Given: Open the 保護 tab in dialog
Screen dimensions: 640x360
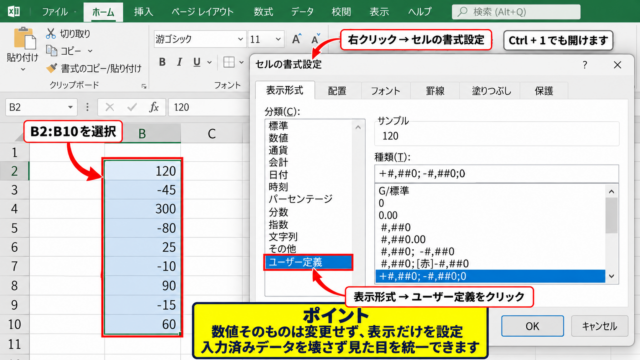Looking at the screenshot, I should (x=544, y=91).
